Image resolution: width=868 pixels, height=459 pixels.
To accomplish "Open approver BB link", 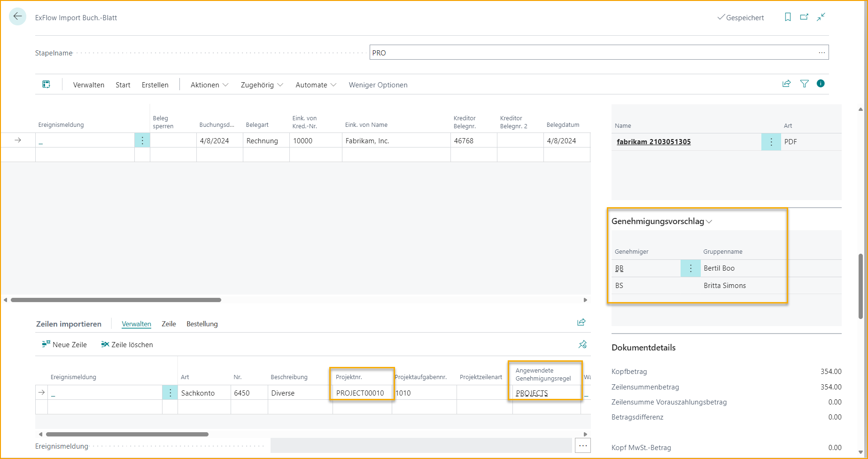I will click(x=619, y=268).
